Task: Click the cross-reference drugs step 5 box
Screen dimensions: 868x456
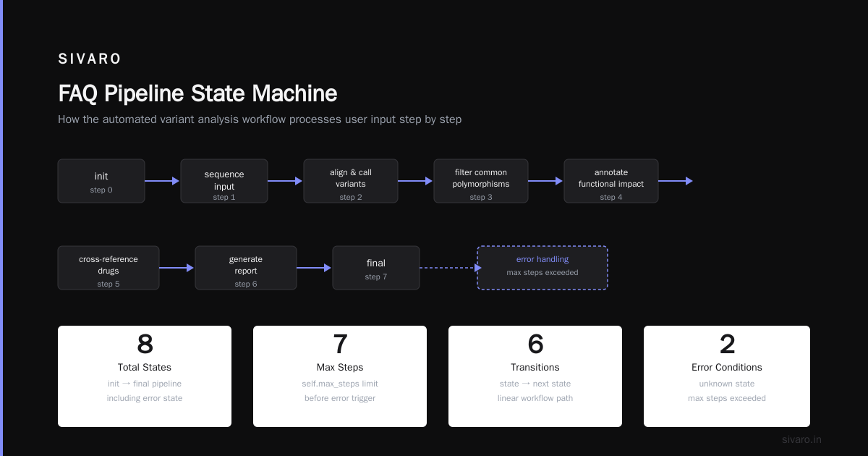Action: [x=109, y=268]
